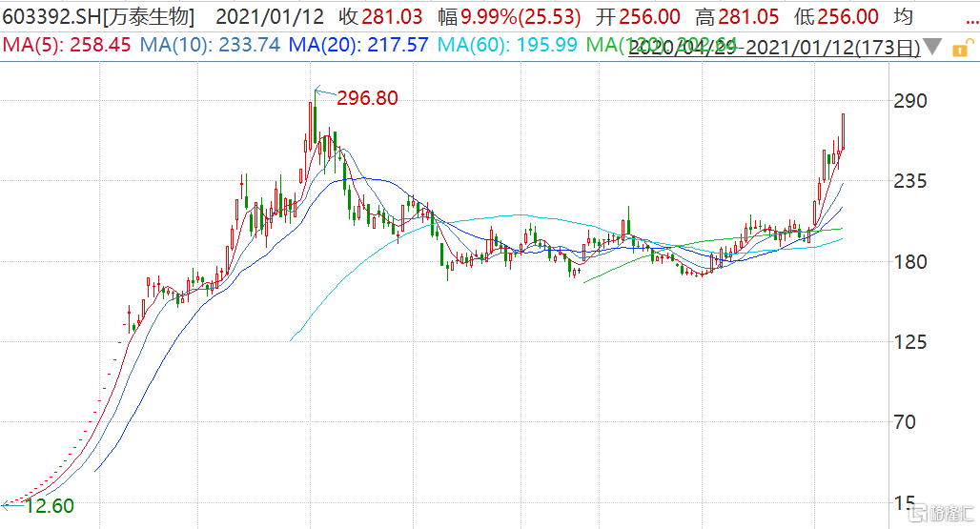This screenshot has width=980, height=529.
Task: Select the MA(20): 217.57 indicator label
Action: pyautogui.click(x=358, y=45)
